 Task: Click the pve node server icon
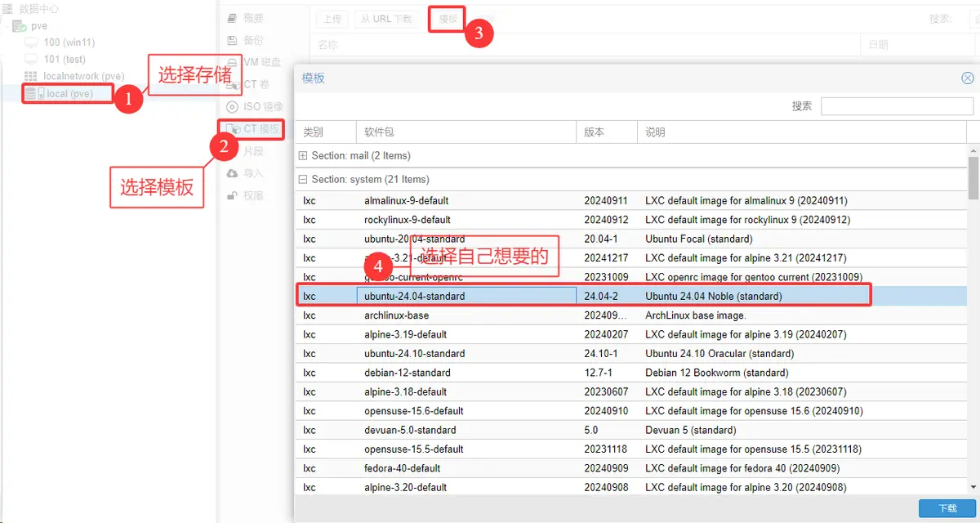21,26
